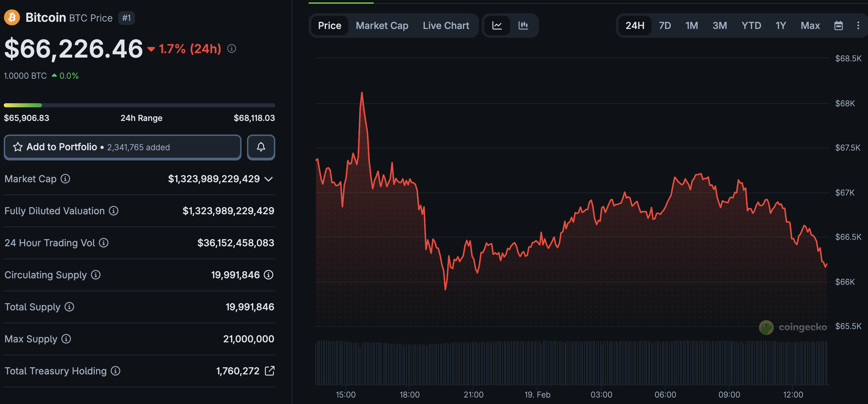Click info icon beside circulating supply value 19,991,846
868x404 pixels.
pyautogui.click(x=269, y=275)
